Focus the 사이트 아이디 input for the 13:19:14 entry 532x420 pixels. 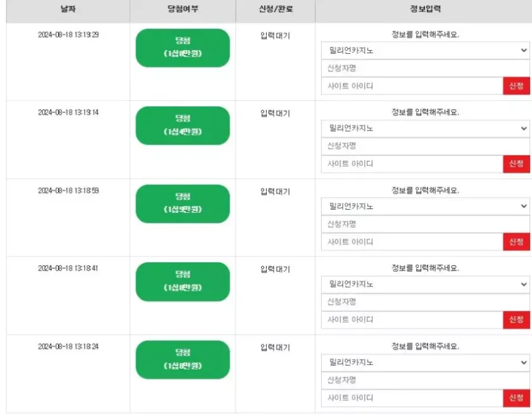(x=412, y=163)
